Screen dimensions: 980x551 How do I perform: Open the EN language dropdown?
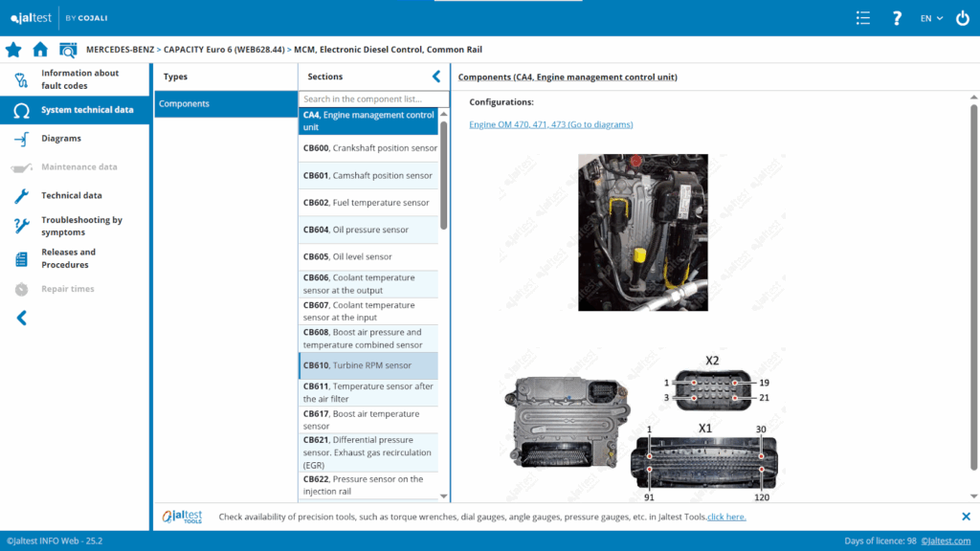click(931, 18)
